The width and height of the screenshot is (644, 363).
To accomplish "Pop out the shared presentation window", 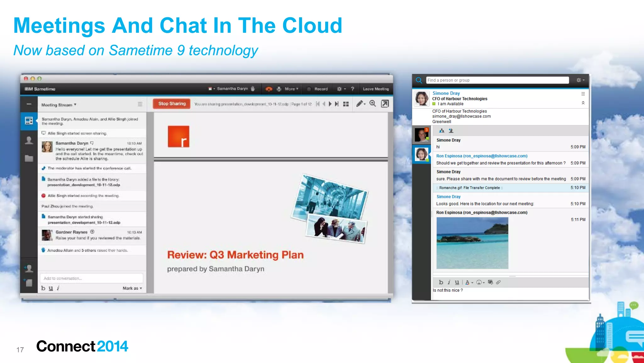I will coord(385,104).
